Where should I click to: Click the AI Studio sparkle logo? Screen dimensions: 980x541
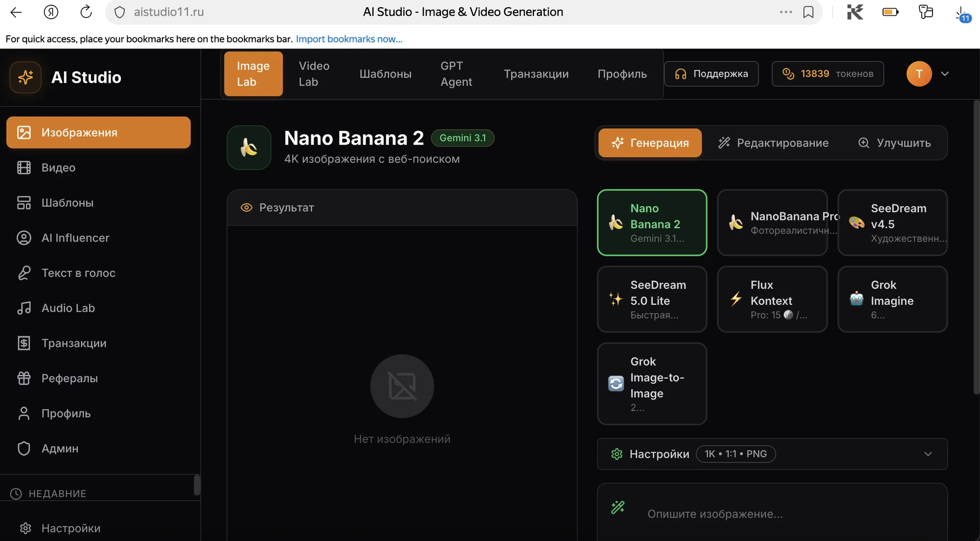[26, 77]
